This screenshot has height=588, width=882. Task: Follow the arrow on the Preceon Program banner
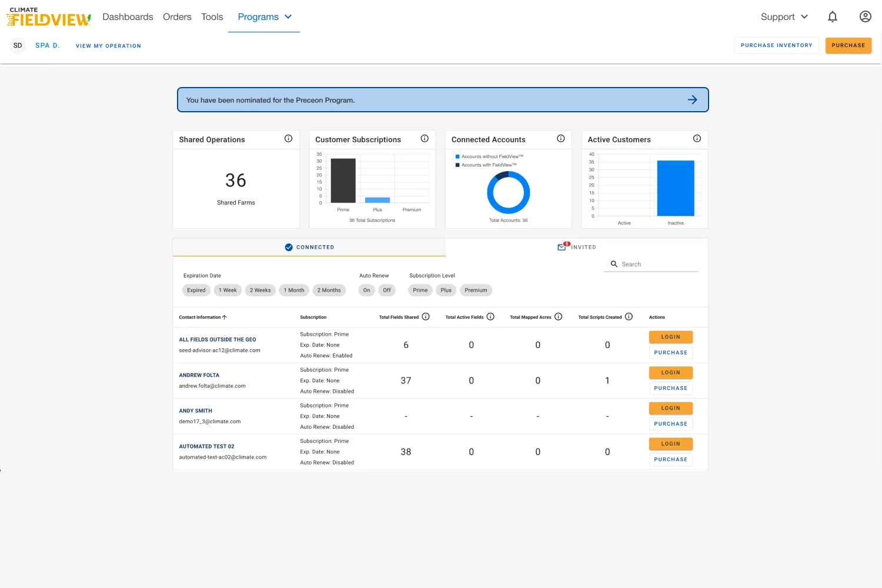(x=693, y=100)
